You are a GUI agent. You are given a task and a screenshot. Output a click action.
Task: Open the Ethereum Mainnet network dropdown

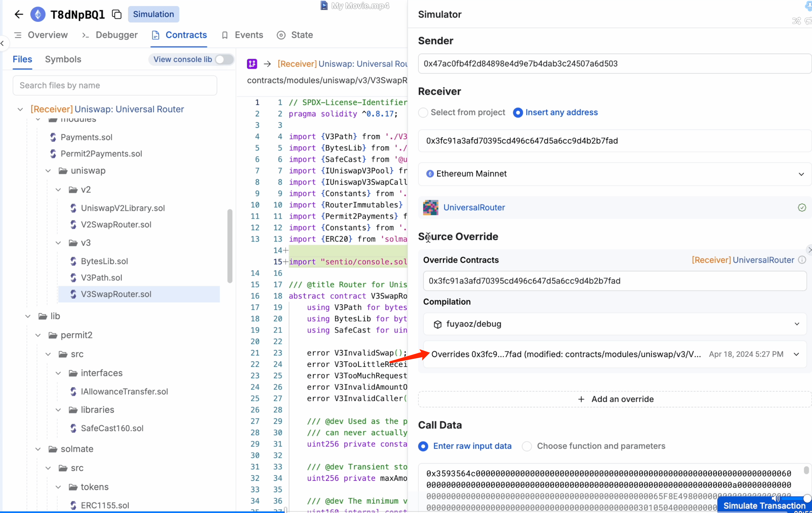pos(614,174)
